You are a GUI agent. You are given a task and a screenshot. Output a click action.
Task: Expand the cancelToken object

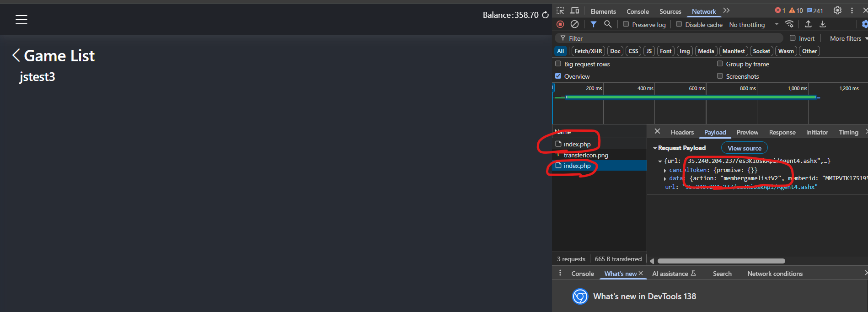pyautogui.click(x=665, y=170)
